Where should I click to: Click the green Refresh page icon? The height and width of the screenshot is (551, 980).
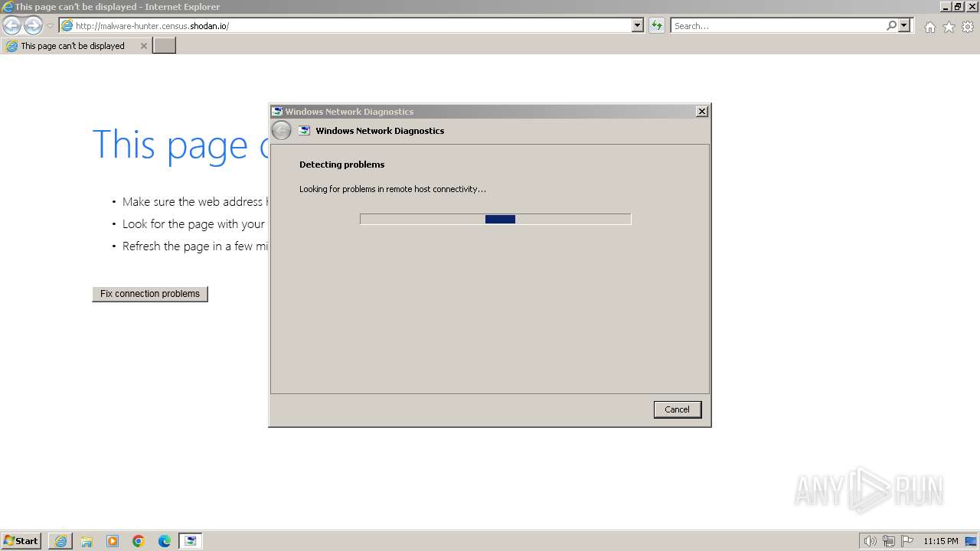(x=656, y=25)
